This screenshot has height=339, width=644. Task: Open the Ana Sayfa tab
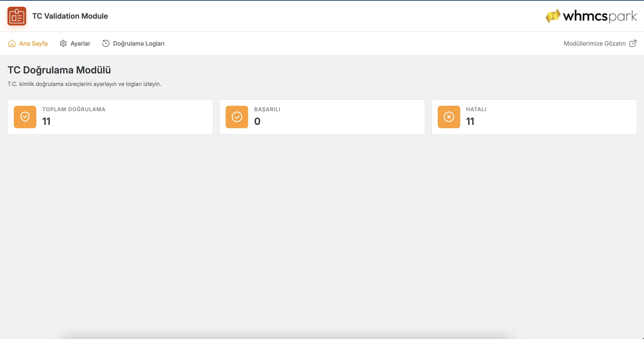28,44
